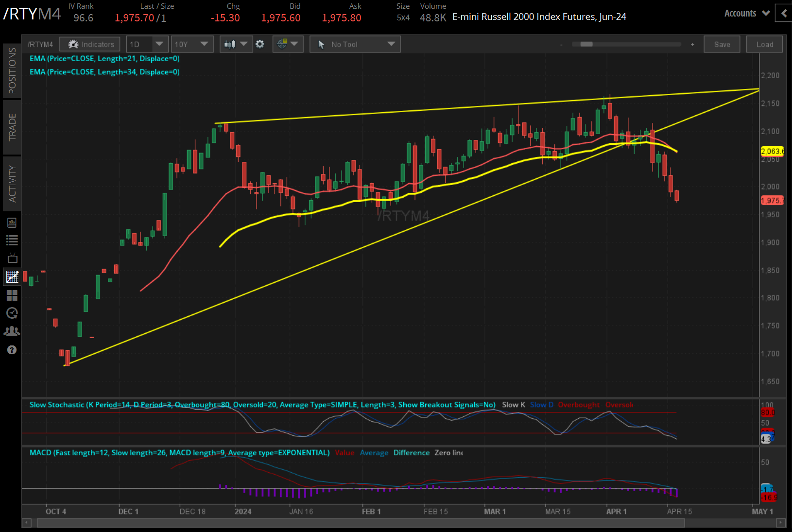
Task: Open the live TV icon in sidebar
Action: tap(12, 258)
